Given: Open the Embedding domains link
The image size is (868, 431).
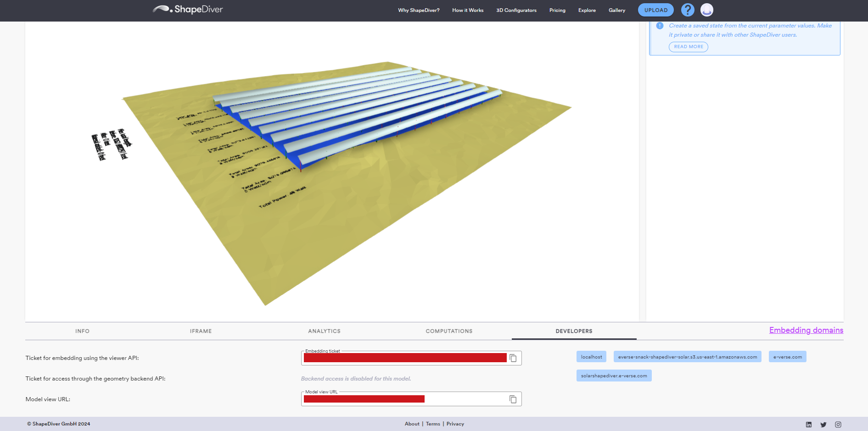Looking at the screenshot, I should [x=806, y=330].
